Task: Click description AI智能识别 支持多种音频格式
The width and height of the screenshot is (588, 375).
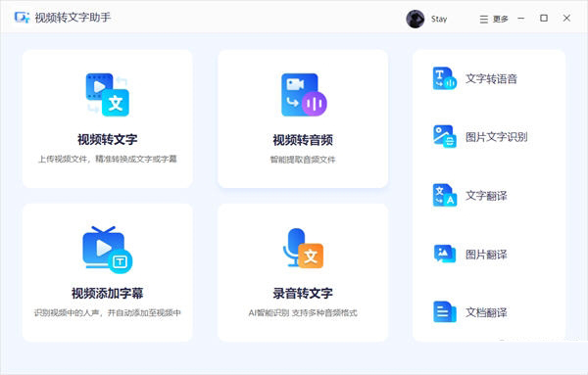Action: coord(303,312)
